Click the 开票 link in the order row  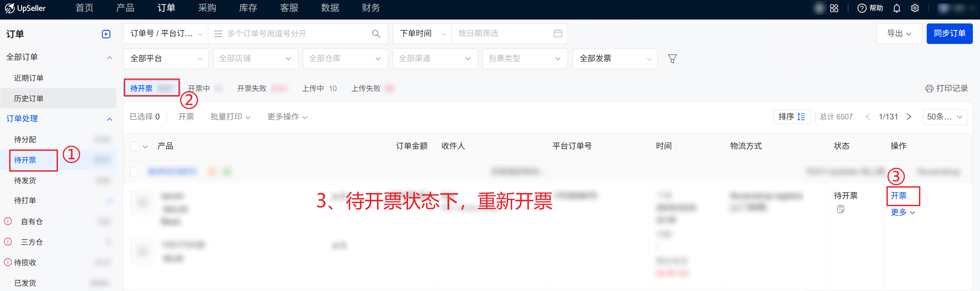click(x=898, y=196)
